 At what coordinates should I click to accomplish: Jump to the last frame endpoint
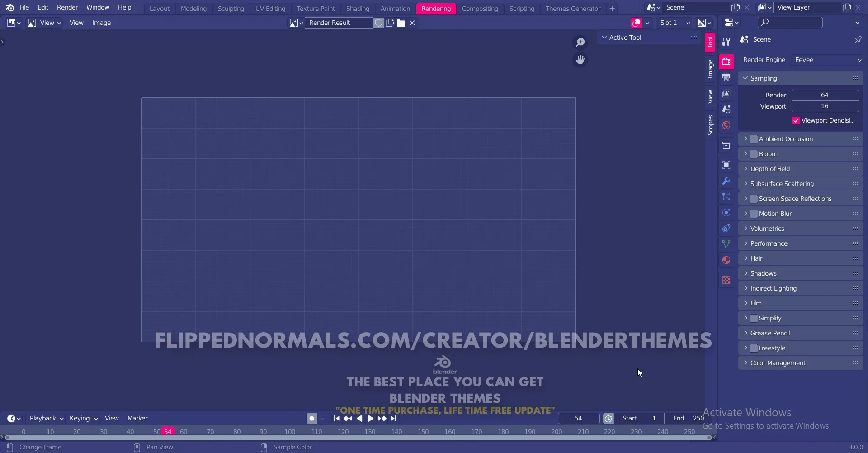pyautogui.click(x=393, y=419)
